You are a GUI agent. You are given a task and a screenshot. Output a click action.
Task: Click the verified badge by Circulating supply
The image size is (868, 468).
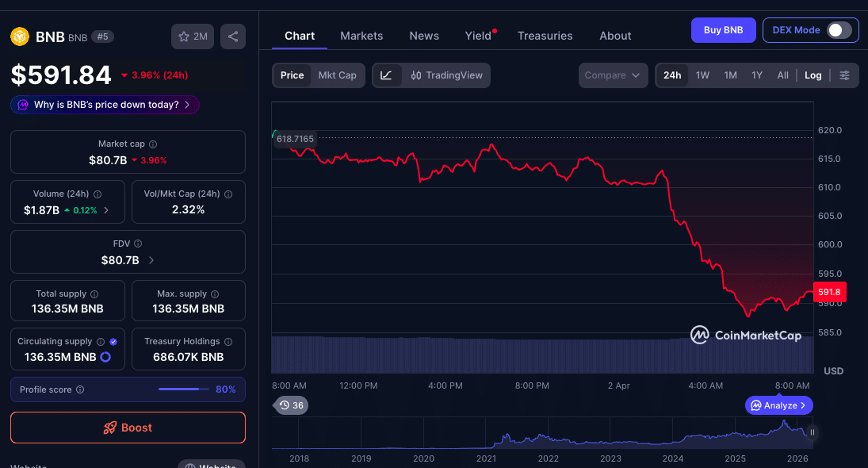pyautogui.click(x=113, y=342)
